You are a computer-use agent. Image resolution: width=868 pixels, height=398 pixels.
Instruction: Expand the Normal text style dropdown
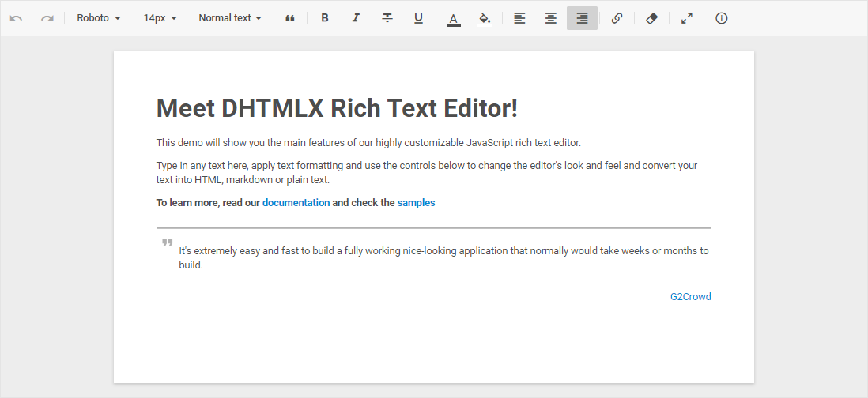point(229,18)
